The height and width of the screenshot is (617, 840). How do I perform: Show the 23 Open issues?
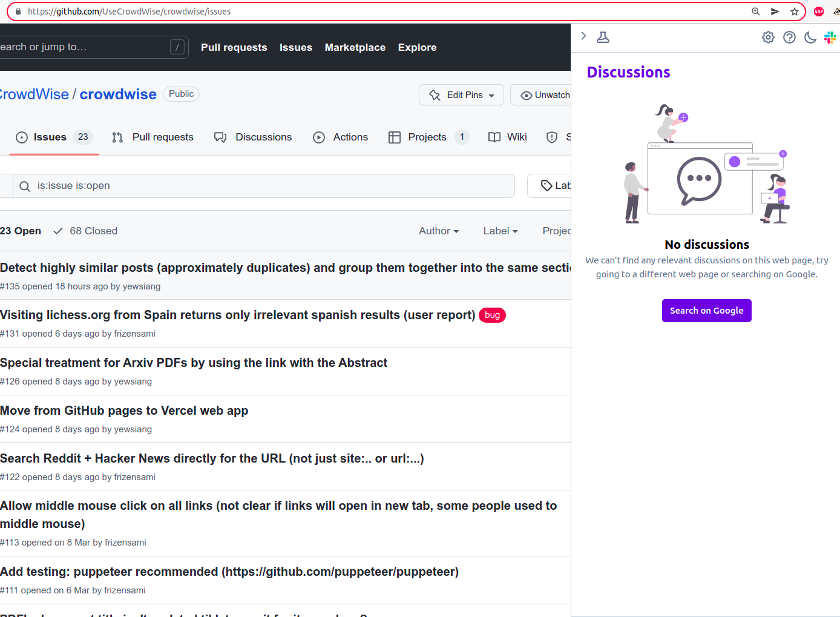click(x=21, y=231)
